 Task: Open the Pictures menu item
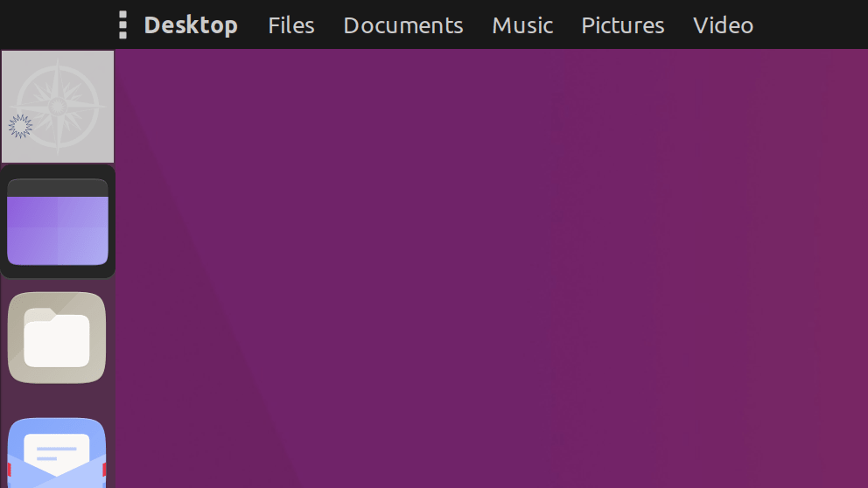[x=623, y=25]
